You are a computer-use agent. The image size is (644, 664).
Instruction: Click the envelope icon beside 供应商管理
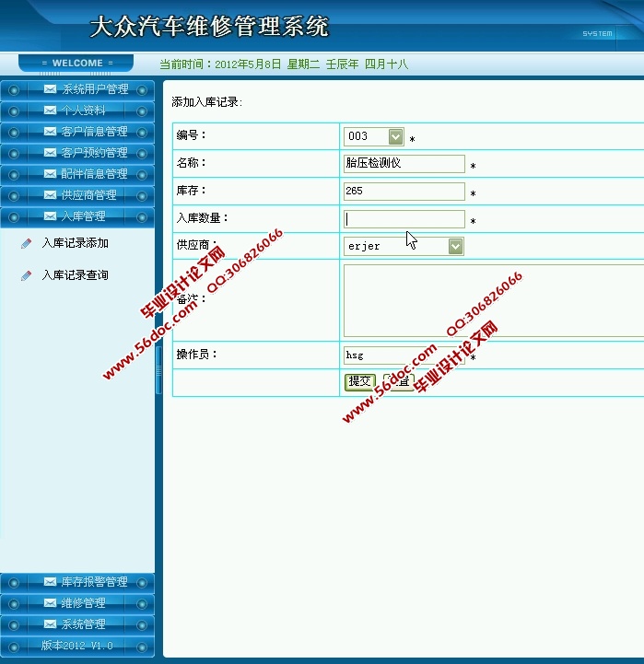pos(50,195)
